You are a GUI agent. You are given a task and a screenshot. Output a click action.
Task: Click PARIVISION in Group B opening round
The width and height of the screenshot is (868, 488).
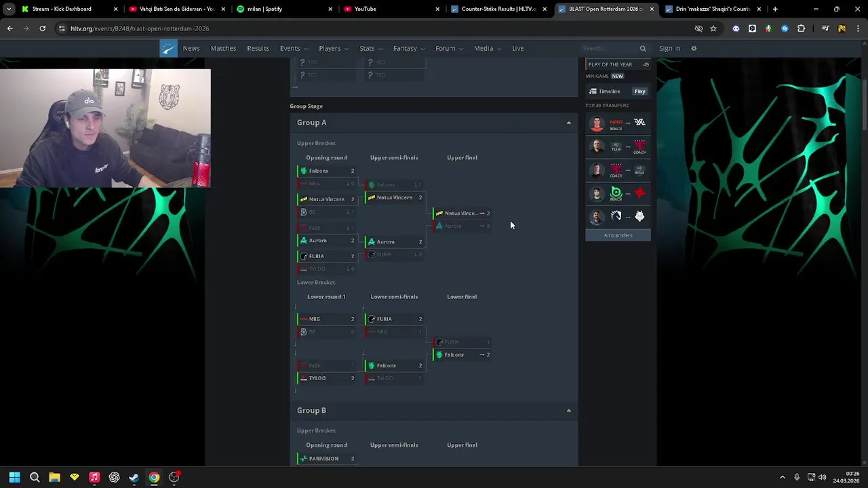click(x=327, y=459)
